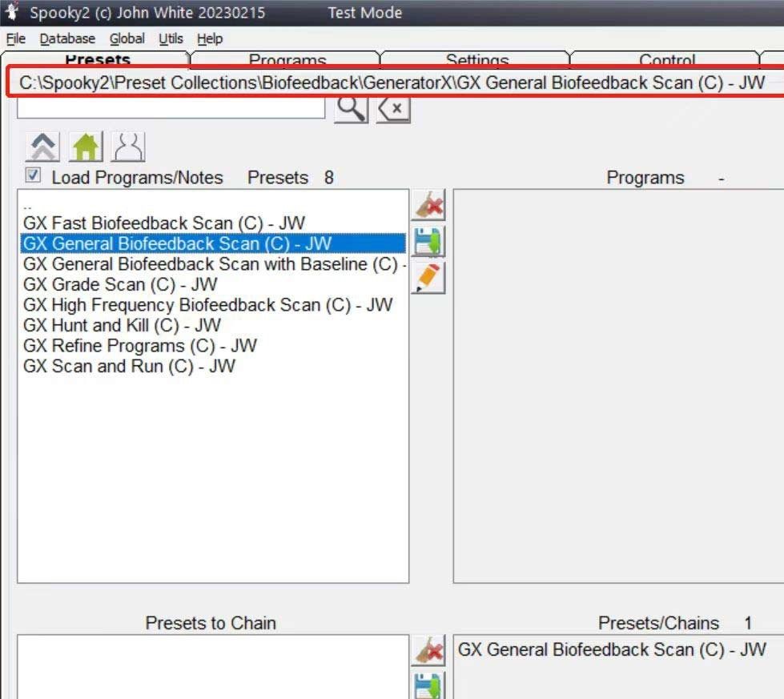Select the '..' parent folder entry
784x699 pixels.
(x=214, y=204)
